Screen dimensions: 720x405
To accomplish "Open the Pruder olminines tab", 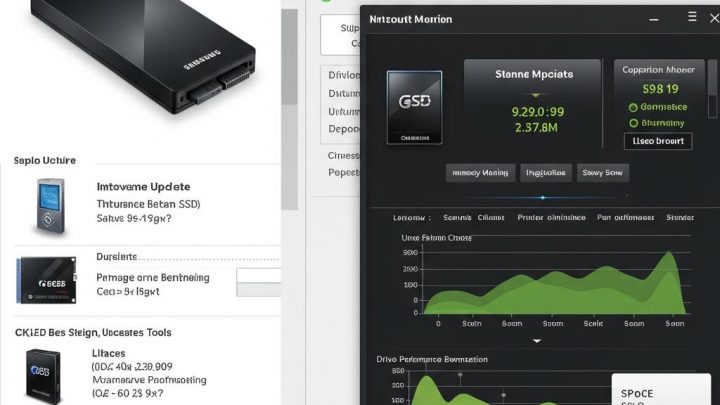I will point(551,218).
